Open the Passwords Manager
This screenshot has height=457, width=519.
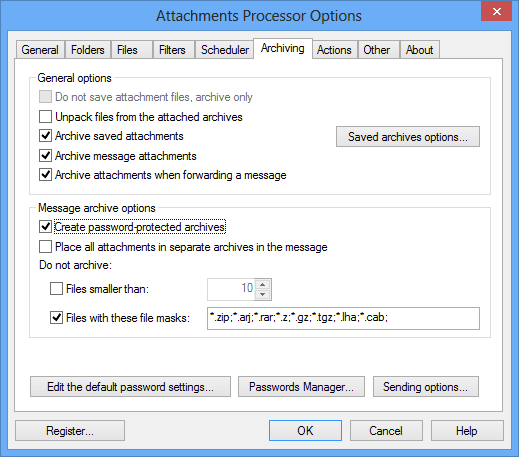tap(301, 387)
